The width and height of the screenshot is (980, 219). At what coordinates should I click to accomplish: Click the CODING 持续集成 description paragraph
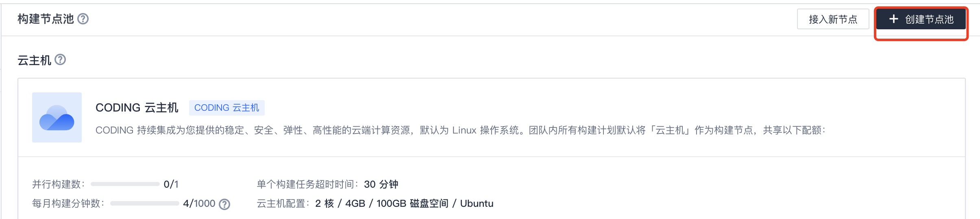[460, 130]
